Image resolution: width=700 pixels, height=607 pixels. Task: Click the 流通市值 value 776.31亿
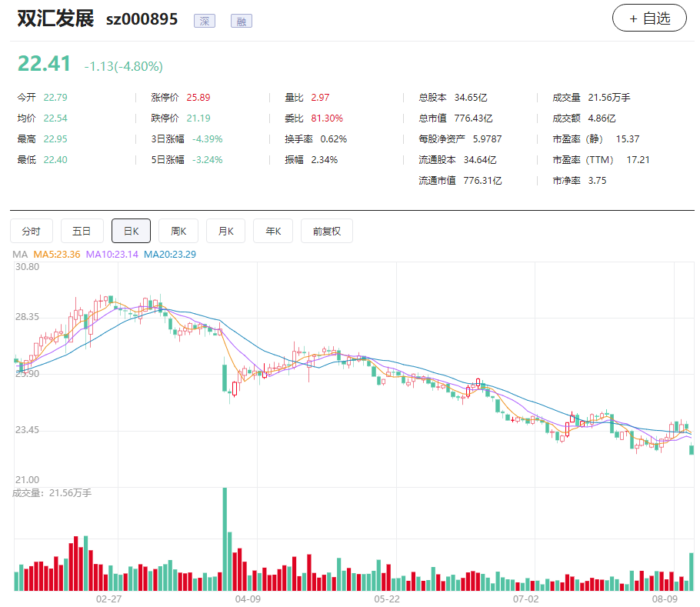[482, 180]
